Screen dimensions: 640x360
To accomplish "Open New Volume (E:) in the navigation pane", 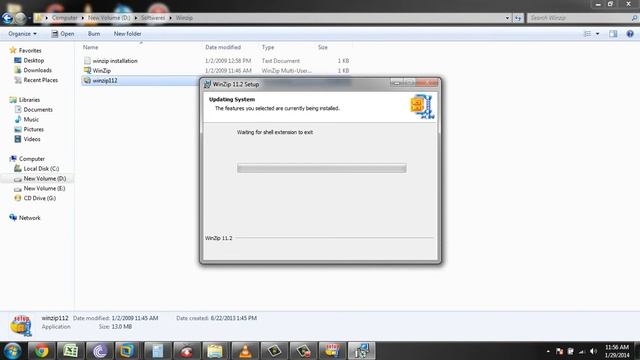I will pos(44,188).
